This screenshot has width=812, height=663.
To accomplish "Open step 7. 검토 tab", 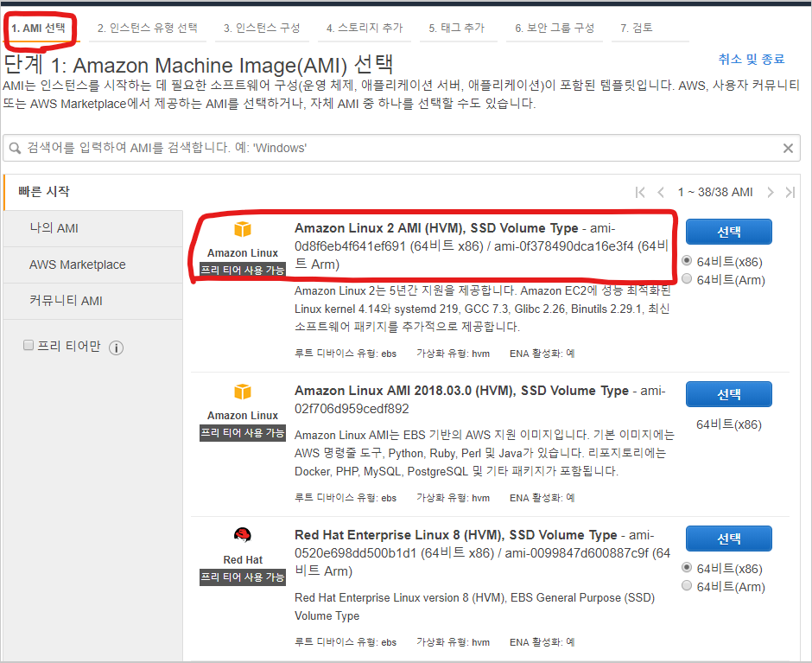I will (637, 28).
